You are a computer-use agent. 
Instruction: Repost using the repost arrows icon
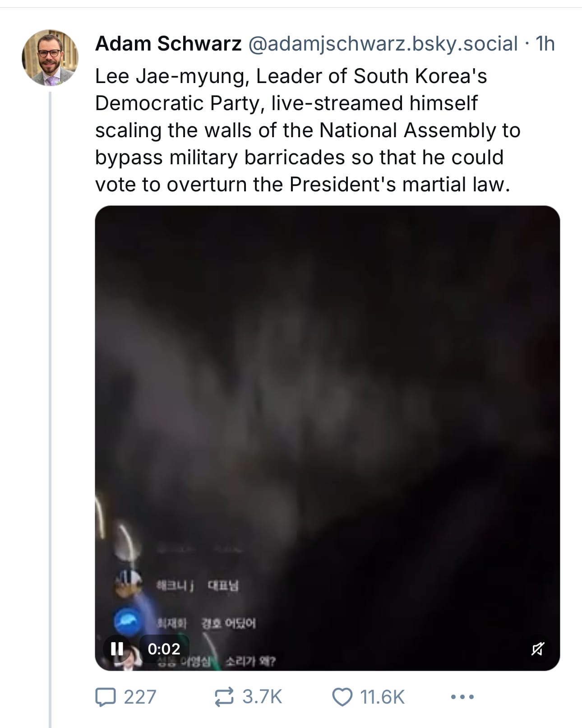[x=224, y=697]
